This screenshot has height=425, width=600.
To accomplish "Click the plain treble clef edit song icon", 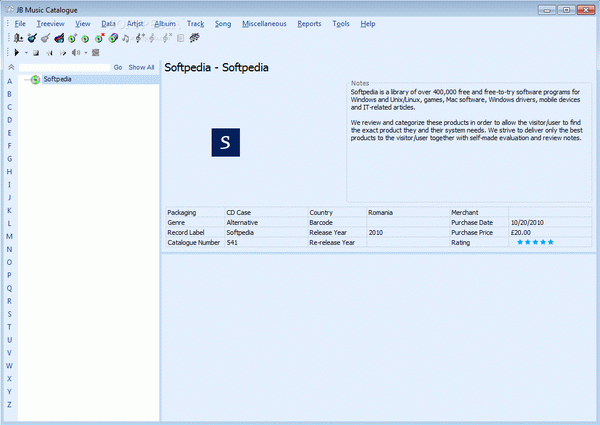I will (x=153, y=38).
